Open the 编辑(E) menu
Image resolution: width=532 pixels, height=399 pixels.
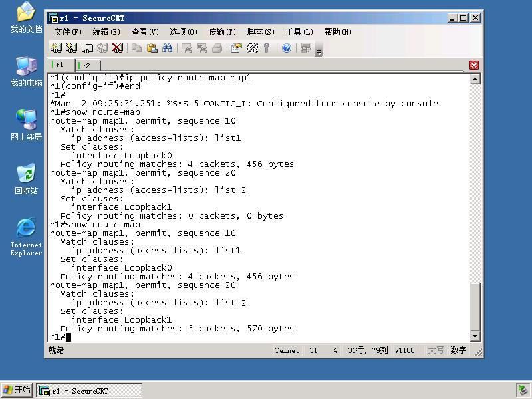click(x=106, y=32)
